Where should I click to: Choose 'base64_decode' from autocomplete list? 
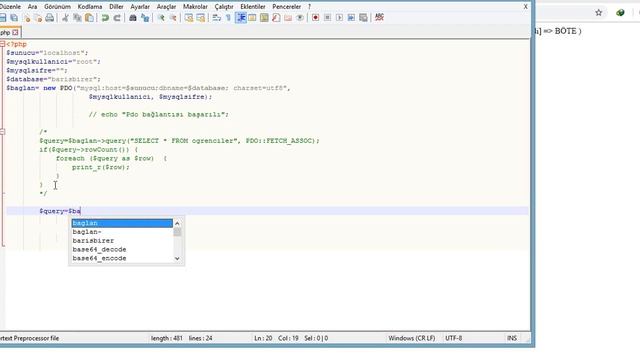(x=122, y=249)
